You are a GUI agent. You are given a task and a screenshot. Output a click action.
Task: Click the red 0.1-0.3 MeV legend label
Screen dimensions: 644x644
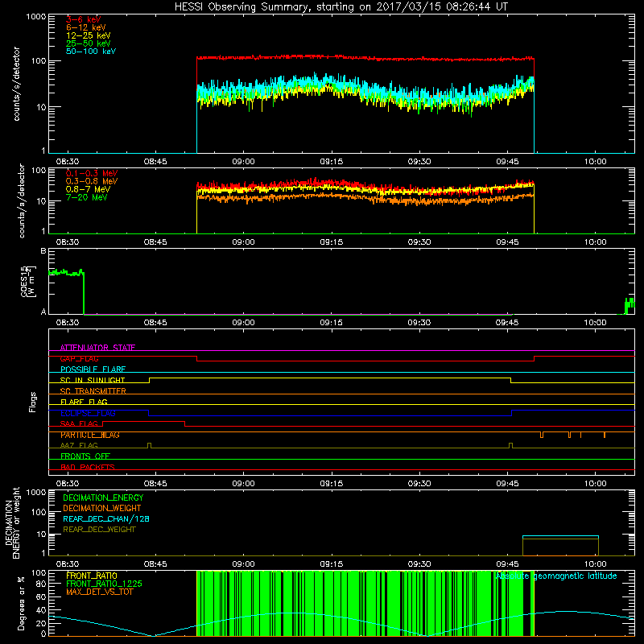click(92, 173)
